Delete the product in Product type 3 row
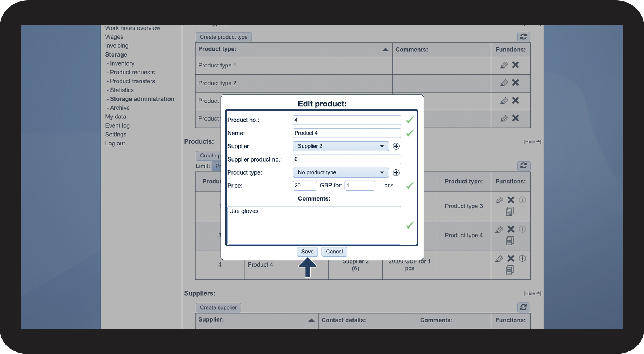Viewport: 644px width, 354px height. [511, 200]
